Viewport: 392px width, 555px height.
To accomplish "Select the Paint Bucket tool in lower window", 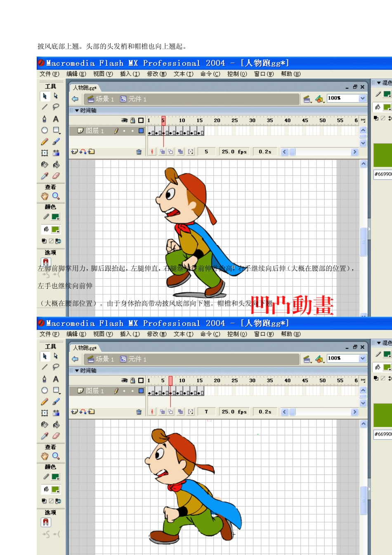I will coord(56,425).
